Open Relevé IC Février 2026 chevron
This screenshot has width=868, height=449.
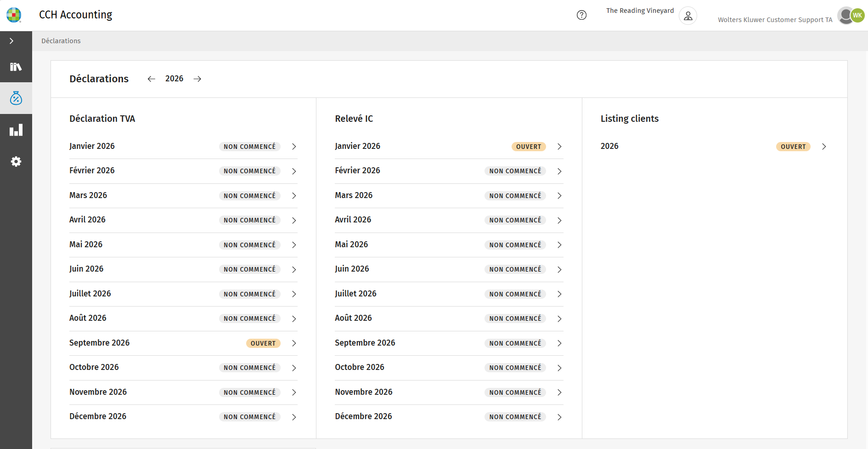(x=559, y=171)
